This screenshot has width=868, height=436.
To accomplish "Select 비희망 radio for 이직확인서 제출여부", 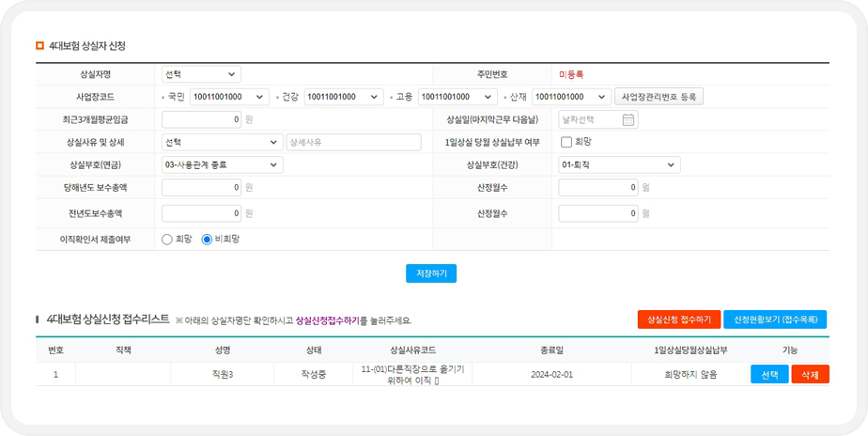I will [x=207, y=240].
